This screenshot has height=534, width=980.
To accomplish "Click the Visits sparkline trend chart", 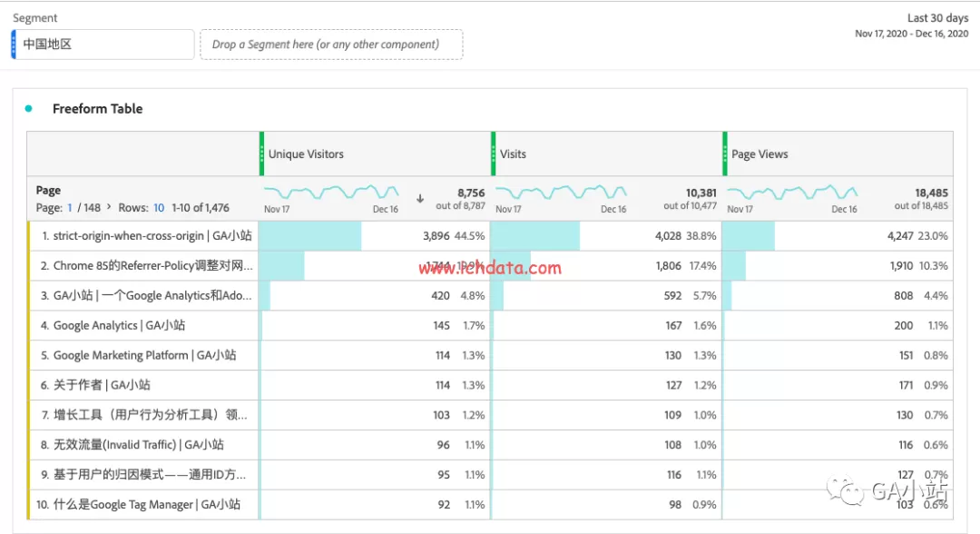I will 563,193.
